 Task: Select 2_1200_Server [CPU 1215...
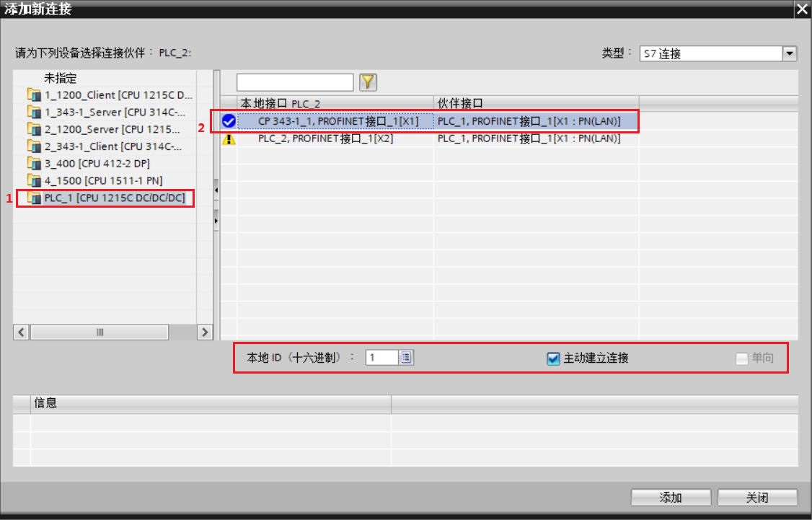(112, 129)
